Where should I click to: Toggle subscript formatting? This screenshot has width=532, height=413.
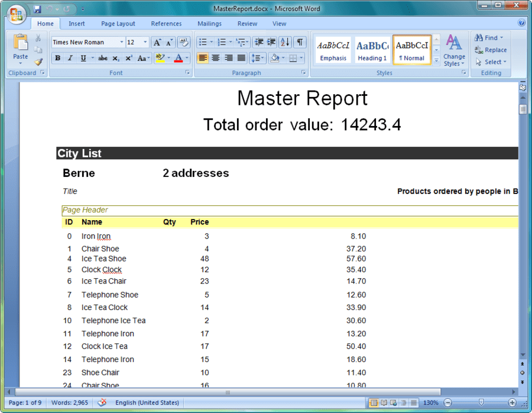point(116,57)
